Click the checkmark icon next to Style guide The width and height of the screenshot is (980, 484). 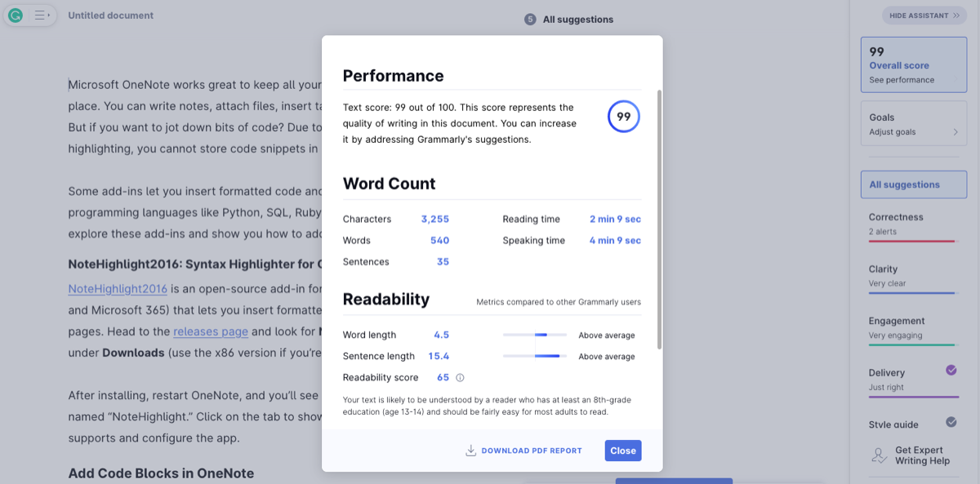(x=951, y=422)
